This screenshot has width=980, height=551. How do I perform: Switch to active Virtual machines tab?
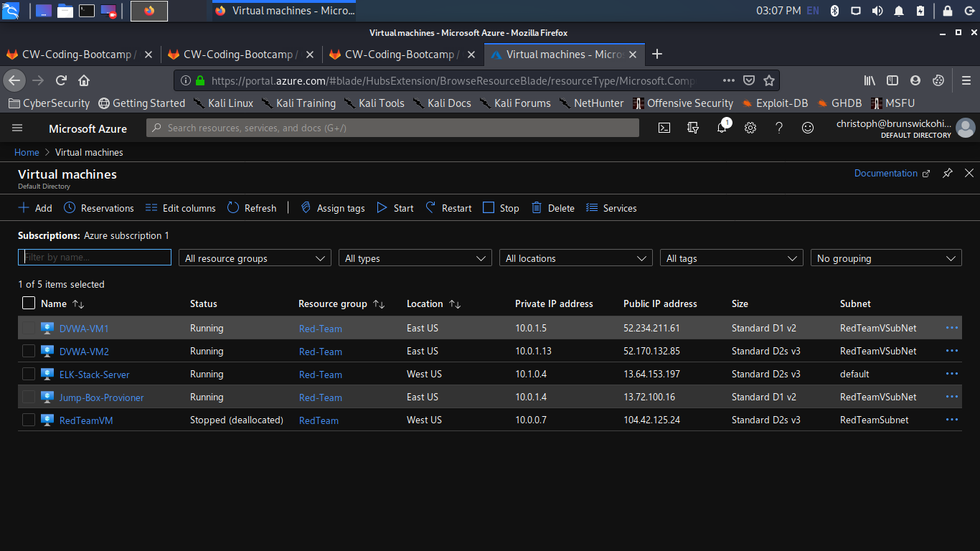[565, 54]
